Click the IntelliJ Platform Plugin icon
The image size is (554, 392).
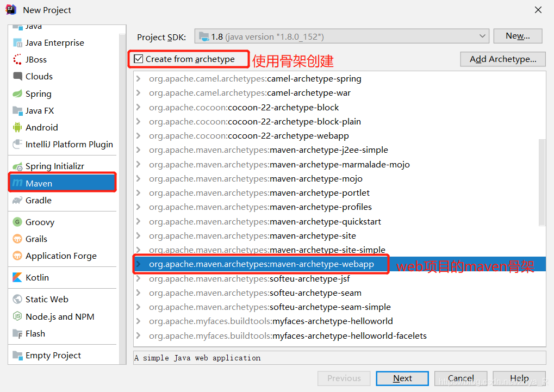click(x=17, y=144)
